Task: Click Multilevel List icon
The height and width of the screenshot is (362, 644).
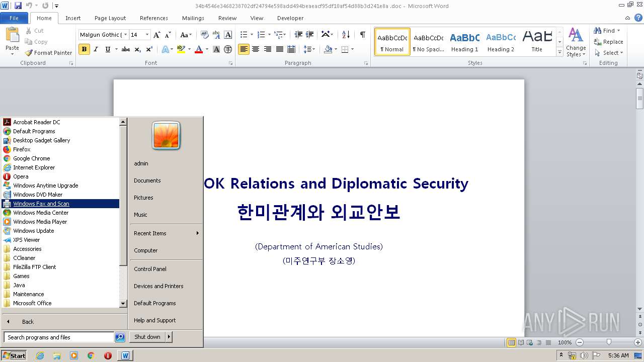Action: click(x=278, y=35)
